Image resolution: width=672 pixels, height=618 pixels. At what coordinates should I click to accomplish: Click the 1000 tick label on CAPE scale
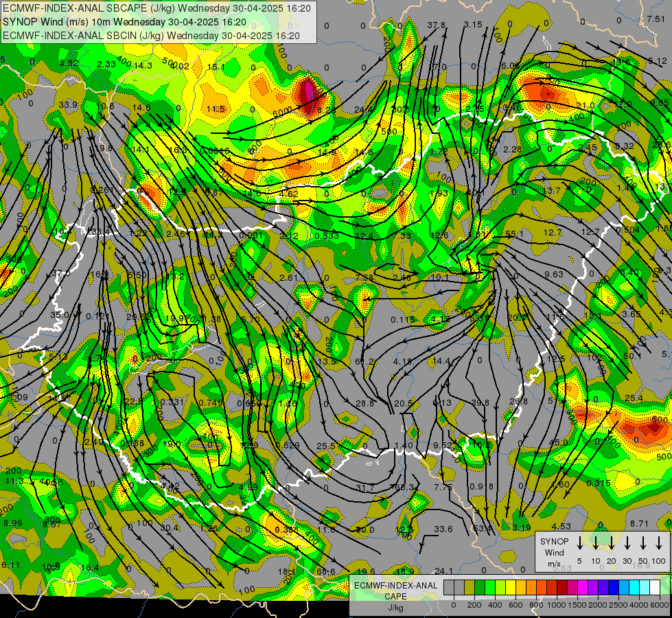[557, 605]
